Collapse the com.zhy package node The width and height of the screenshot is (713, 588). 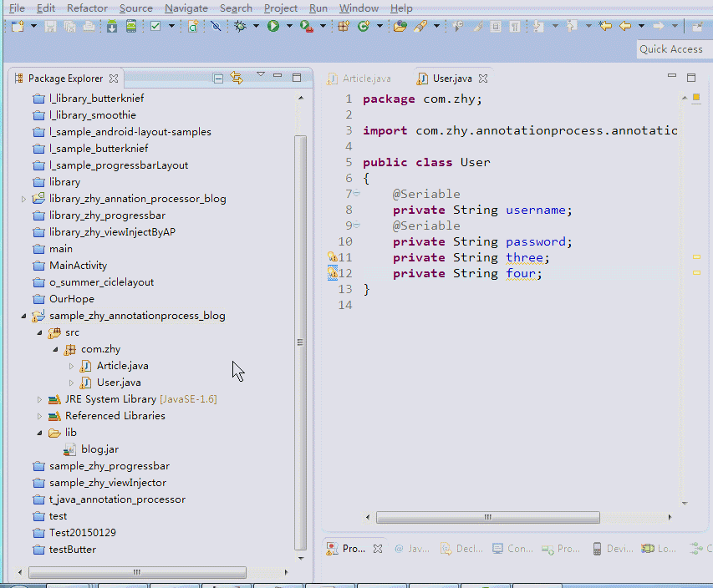(x=55, y=349)
